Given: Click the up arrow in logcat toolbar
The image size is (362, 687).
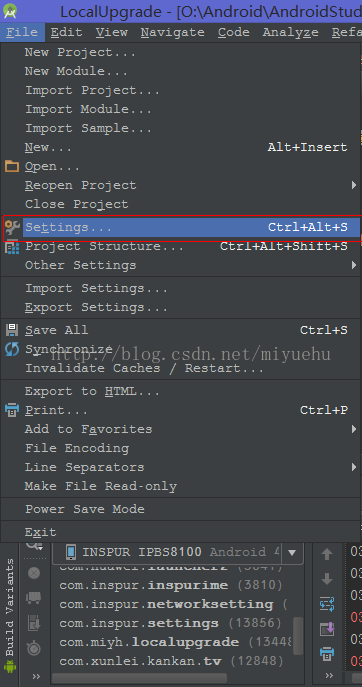Looking at the screenshot, I should click(327, 554).
